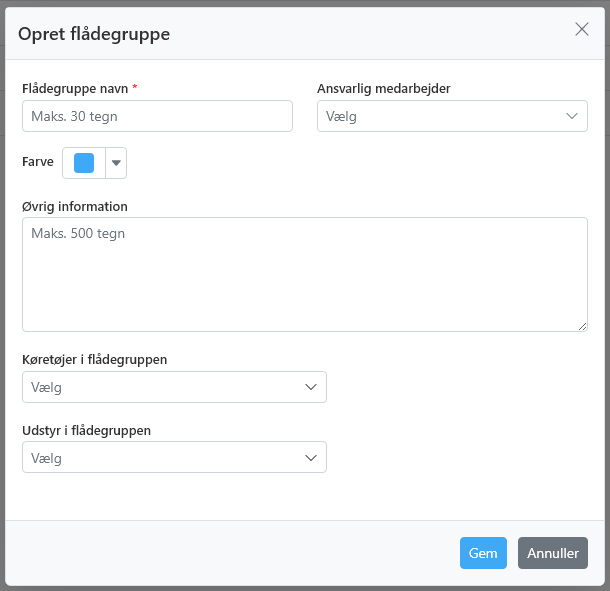Click the textarea resize handle corner
The image size is (610, 591).
tap(582, 327)
